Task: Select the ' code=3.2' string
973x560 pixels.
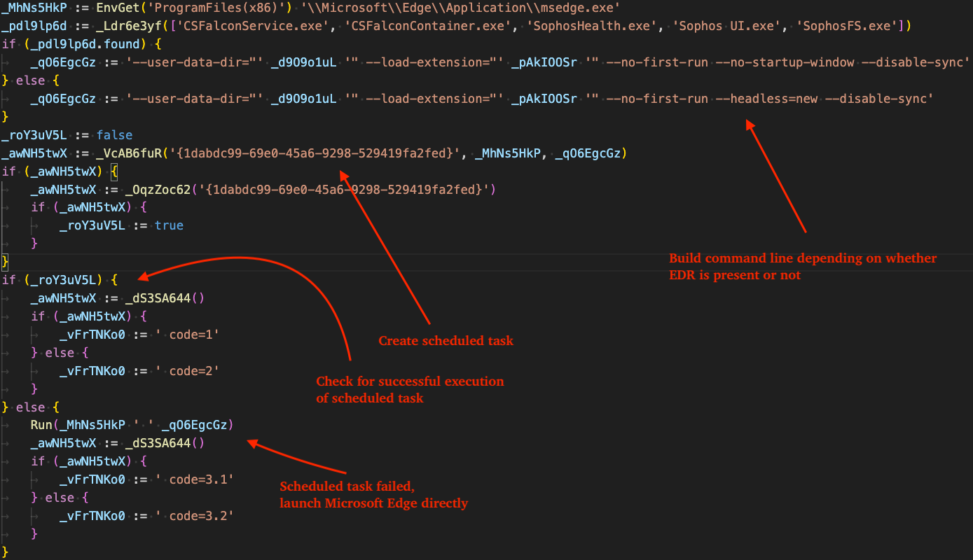Action: coord(195,516)
